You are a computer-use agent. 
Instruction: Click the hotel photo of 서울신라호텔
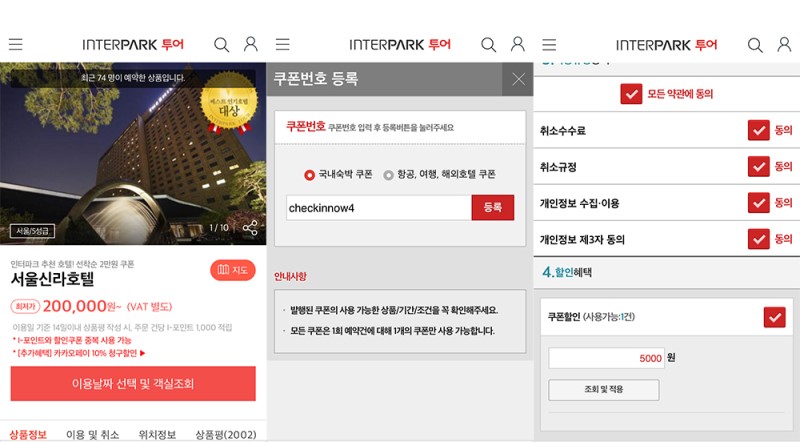[x=133, y=154]
